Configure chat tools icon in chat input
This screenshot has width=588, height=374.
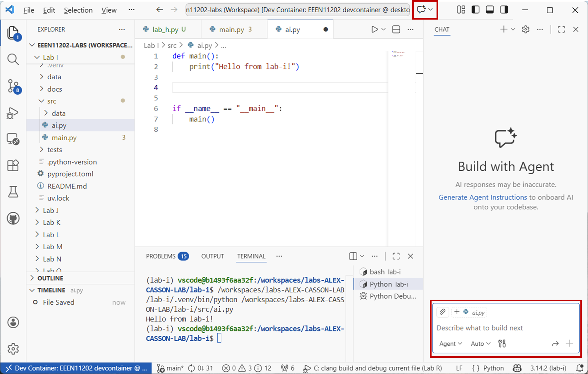[502, 343]
